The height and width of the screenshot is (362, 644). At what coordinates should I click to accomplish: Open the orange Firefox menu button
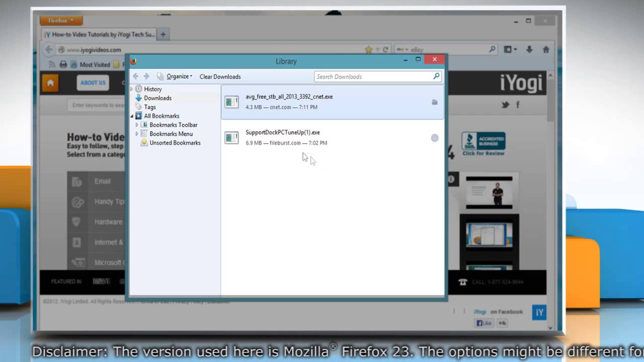[61, 21]
